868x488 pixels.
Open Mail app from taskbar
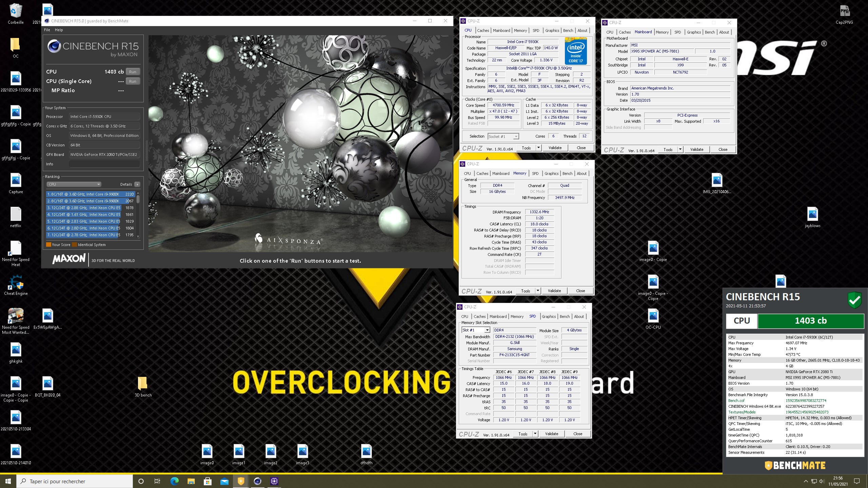tap(224, 481)
